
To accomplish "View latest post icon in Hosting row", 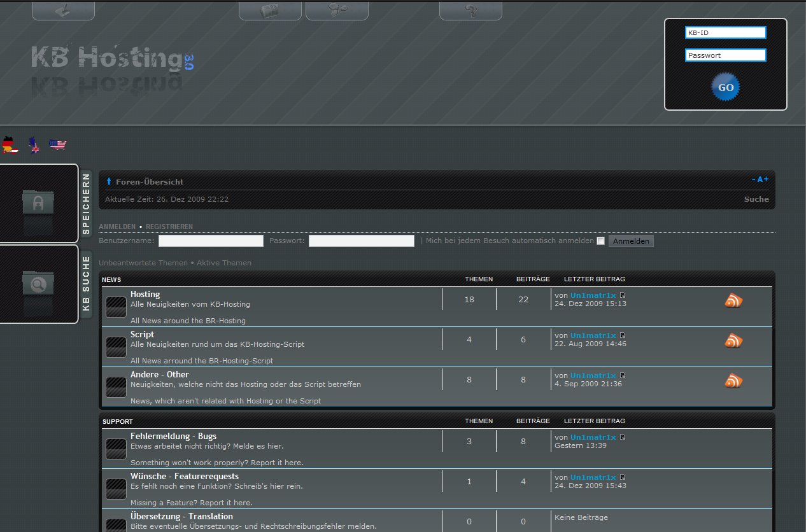I will (623, 295).
